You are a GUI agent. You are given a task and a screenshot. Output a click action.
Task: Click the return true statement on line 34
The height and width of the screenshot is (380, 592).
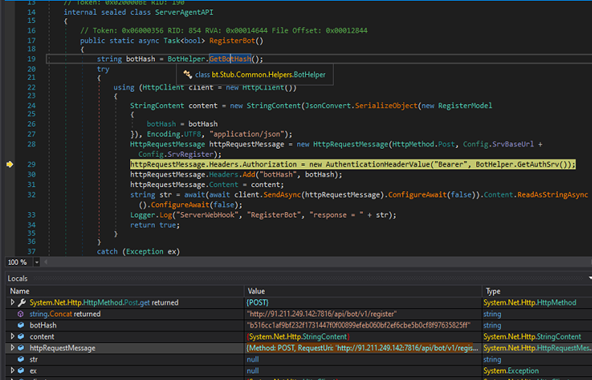pyautogui.click(x=155, y=225)
